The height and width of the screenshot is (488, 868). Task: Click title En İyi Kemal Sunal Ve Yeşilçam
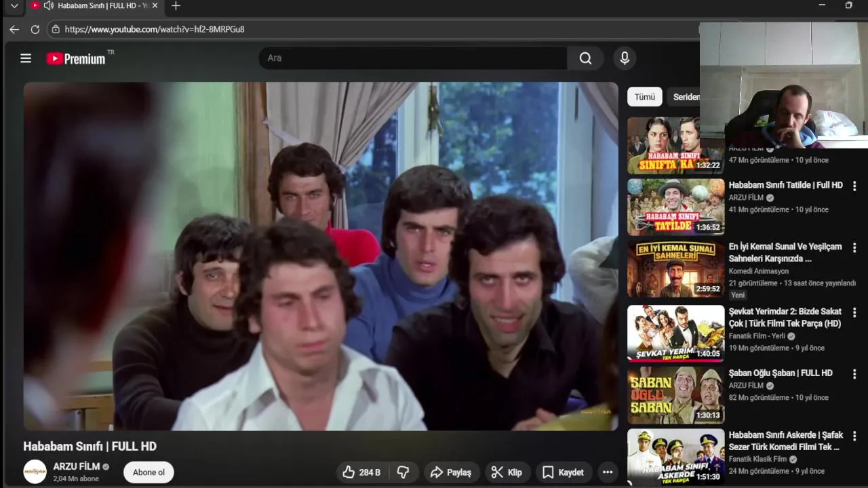(x=785, y=252)
